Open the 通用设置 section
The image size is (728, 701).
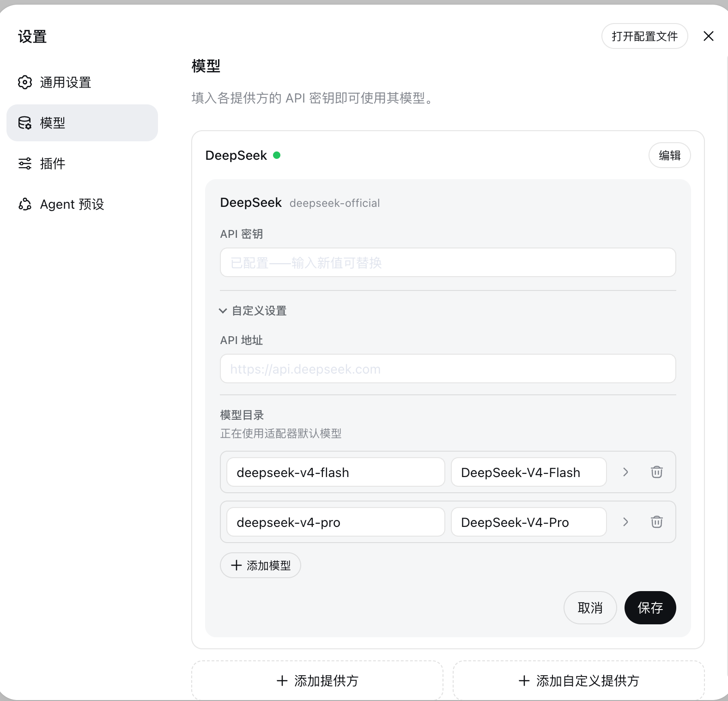(82, 82)
